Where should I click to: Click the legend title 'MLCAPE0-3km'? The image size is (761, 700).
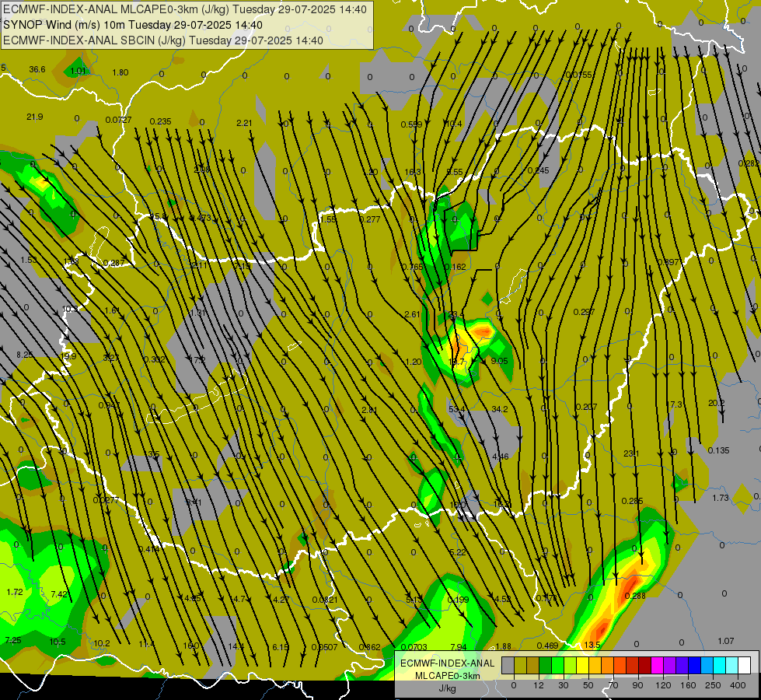point(448,675)
